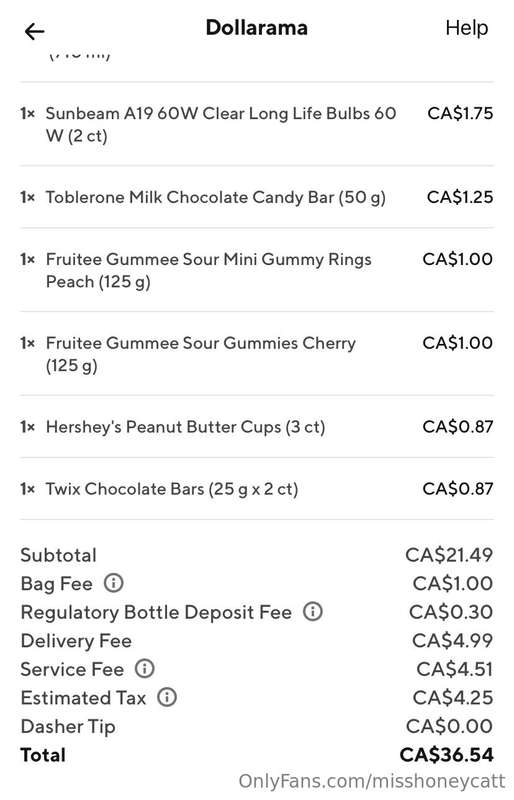
Task: Tap the Twix quantity 1× label
Action: [x=28, y=489]
